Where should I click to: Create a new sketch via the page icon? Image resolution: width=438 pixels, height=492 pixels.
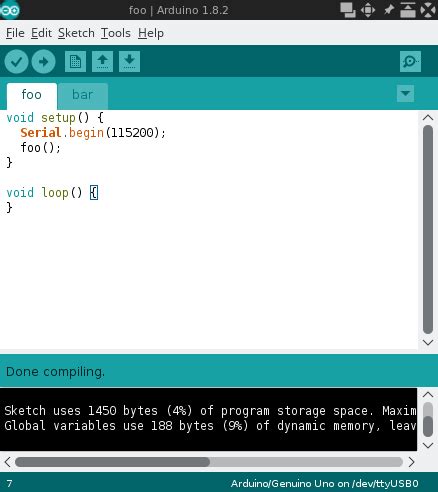(75, 62)
